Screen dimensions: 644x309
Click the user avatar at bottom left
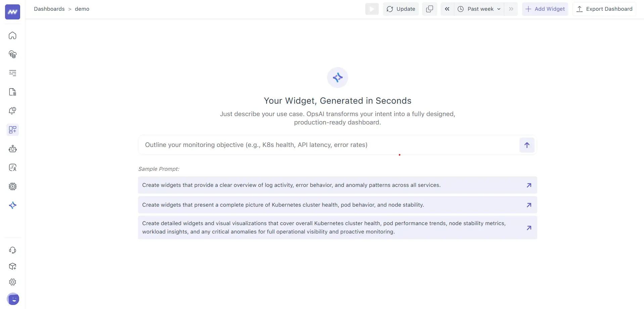[13, 299]
